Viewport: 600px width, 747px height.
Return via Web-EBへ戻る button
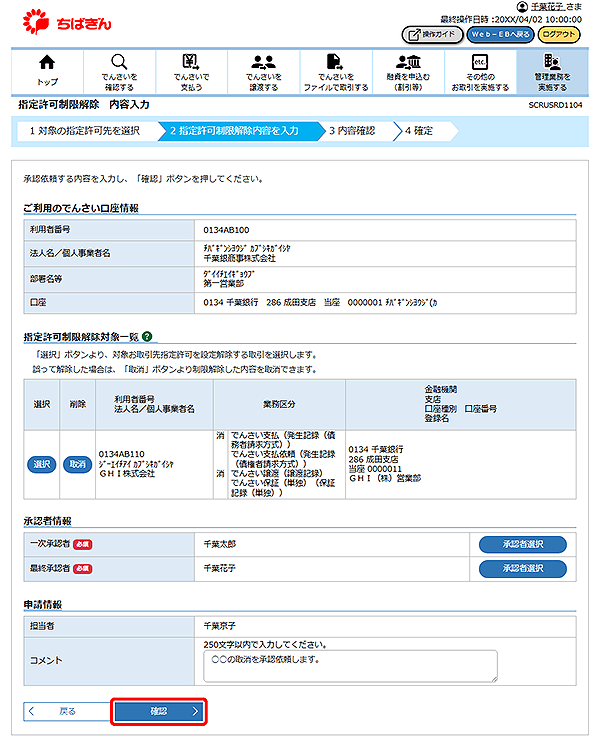[500, 34]
